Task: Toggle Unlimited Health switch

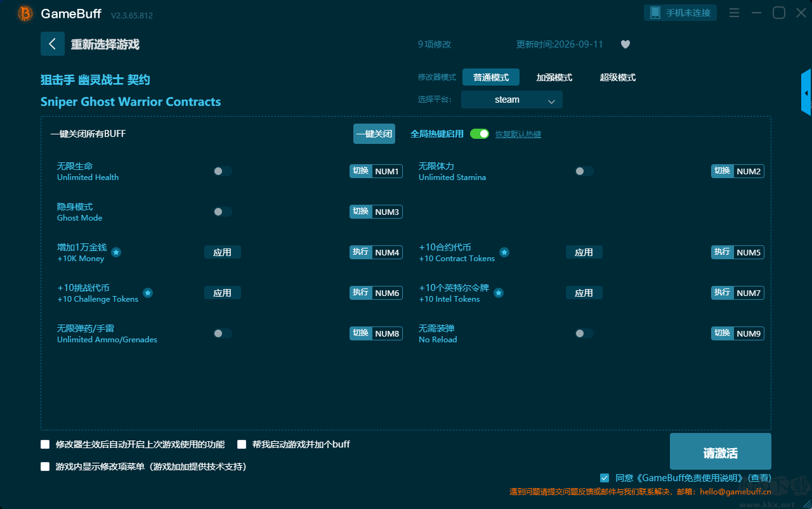Action: (223, 171)
